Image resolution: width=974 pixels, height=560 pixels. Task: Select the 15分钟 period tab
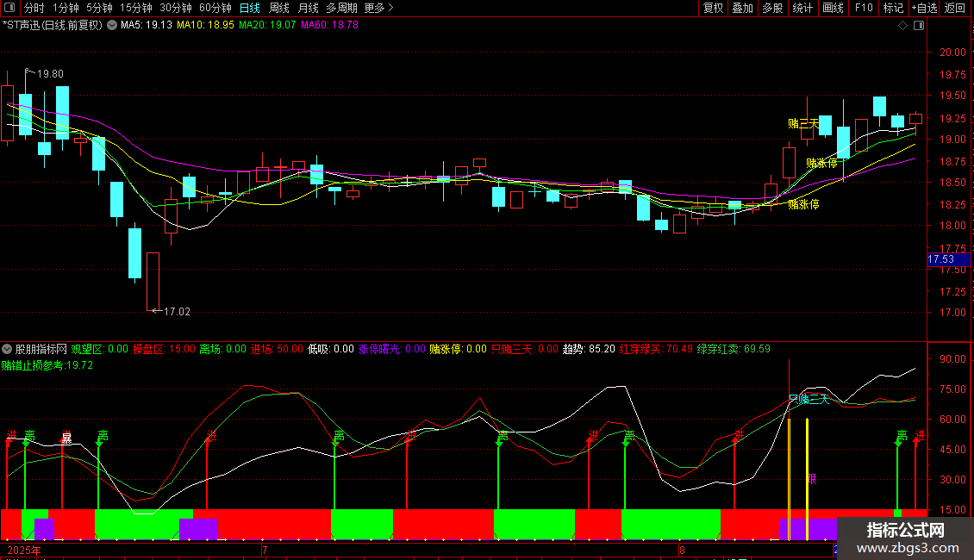[136, 8]
